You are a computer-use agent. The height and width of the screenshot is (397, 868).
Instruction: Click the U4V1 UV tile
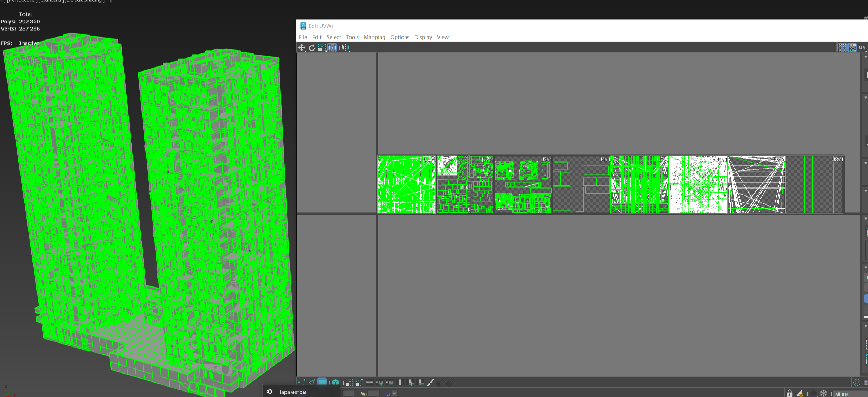(x=581, y=185)
